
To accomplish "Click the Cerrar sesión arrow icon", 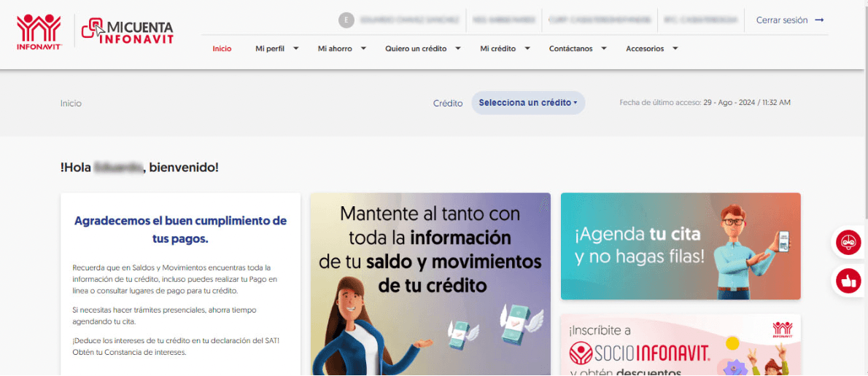I will (x=819, y=20).
